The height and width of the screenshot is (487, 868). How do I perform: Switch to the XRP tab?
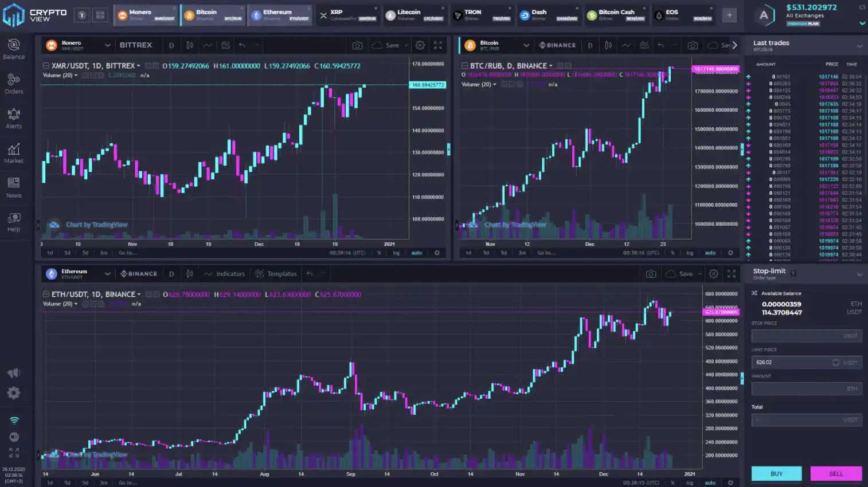click(348, 15)
